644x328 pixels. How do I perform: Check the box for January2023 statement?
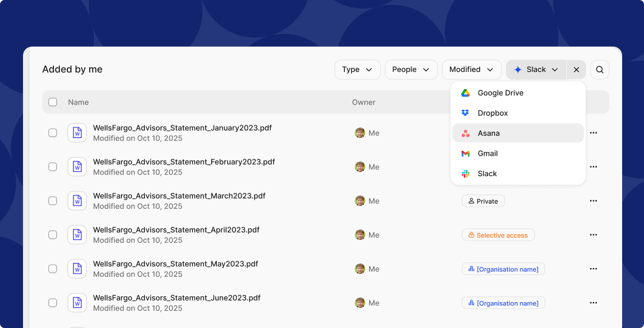(x=53, y=133)
